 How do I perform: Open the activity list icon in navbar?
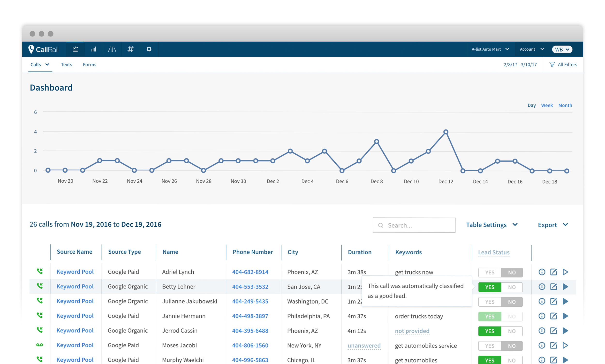click(x=75, y=49)
